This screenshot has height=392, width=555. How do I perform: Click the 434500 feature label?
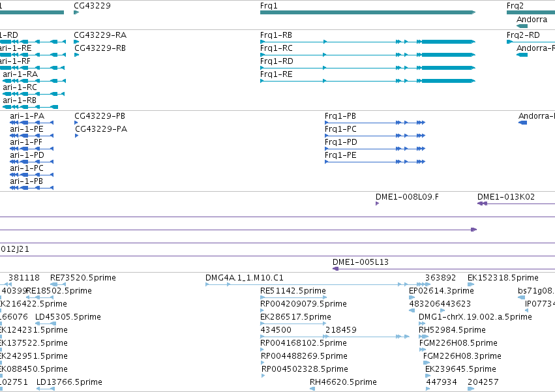pyautogui.click(x=276, y=330)
